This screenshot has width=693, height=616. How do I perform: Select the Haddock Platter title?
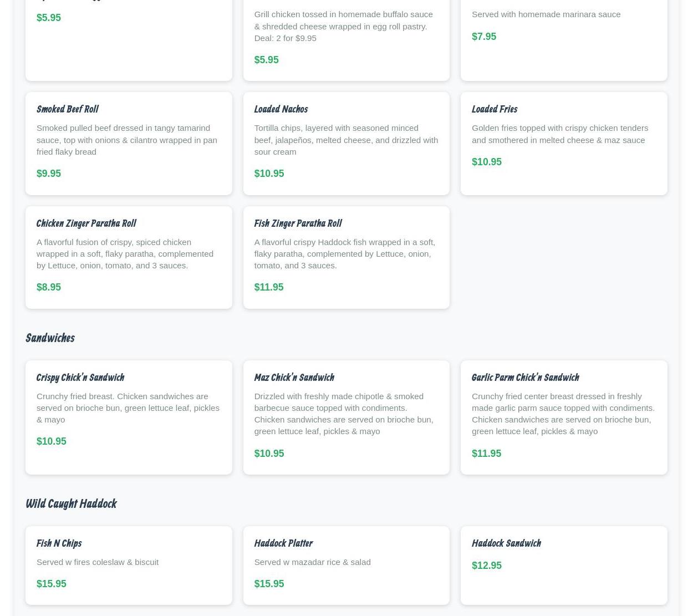(x=283, y=543)
